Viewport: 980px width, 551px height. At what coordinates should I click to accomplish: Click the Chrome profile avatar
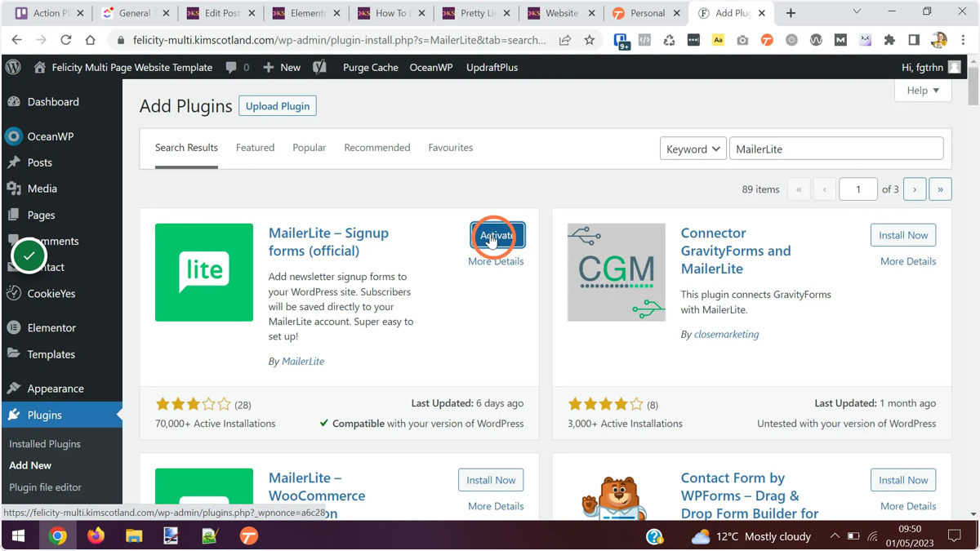tap(939, 40)
